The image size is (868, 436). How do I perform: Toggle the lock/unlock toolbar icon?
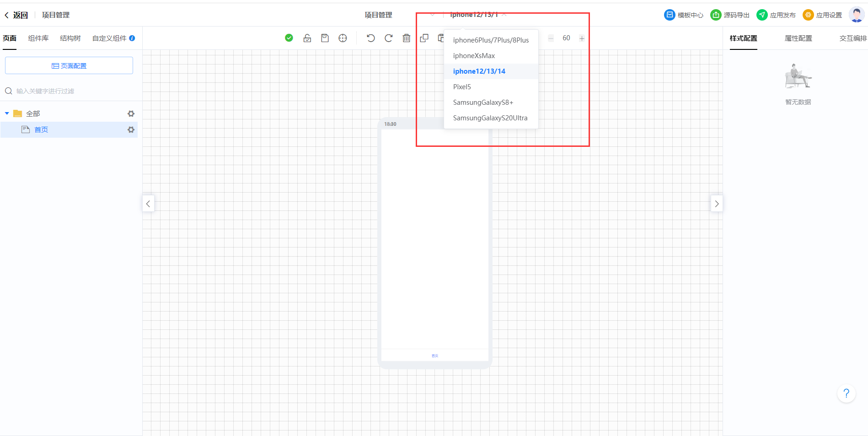[x=307, y=38]
